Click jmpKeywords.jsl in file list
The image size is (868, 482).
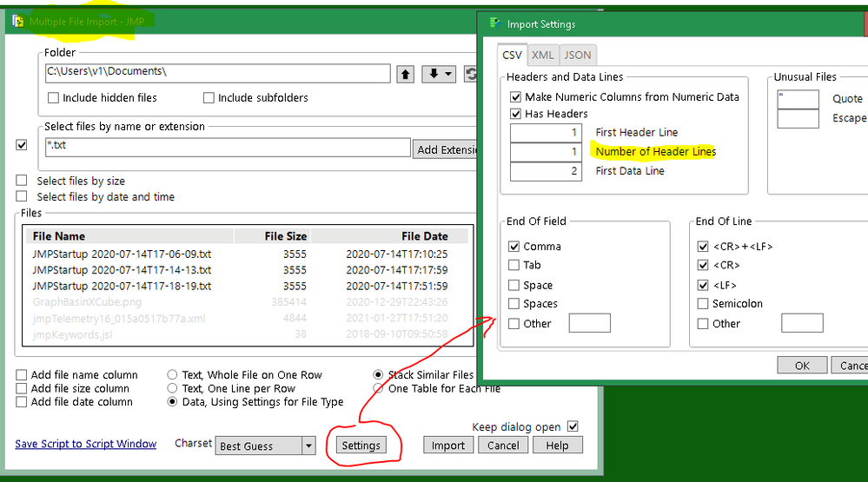(x=72, y=334)
